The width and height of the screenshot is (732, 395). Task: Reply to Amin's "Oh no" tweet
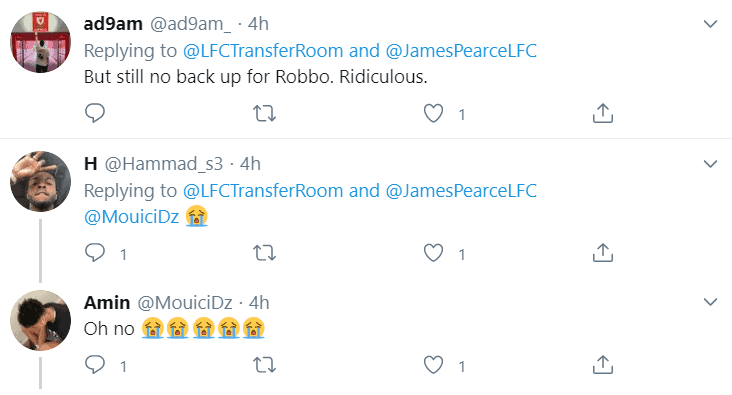tap(95, 365)
